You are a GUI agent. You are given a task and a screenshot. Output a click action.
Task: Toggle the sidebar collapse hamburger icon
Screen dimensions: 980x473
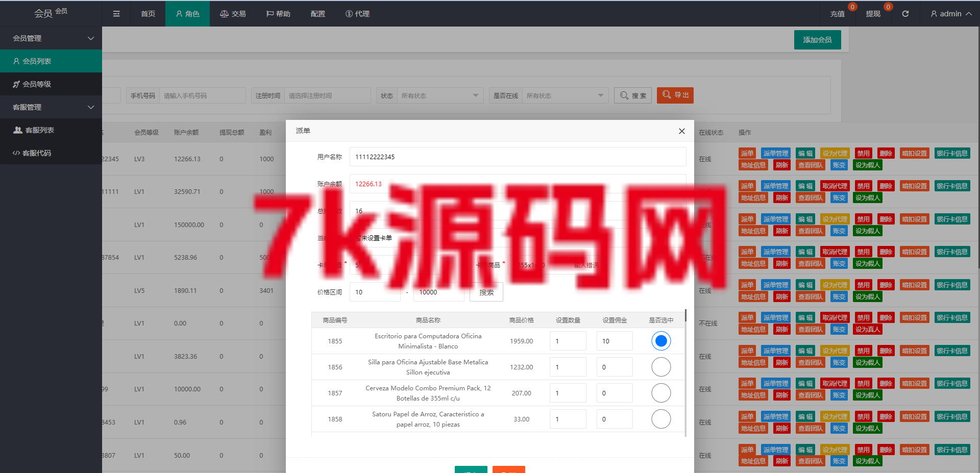(x=116, y=14)
